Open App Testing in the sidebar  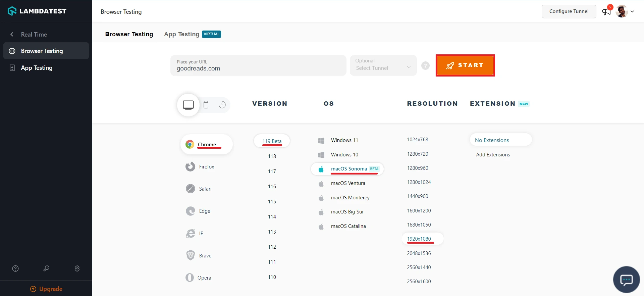[x=37, y=68]
